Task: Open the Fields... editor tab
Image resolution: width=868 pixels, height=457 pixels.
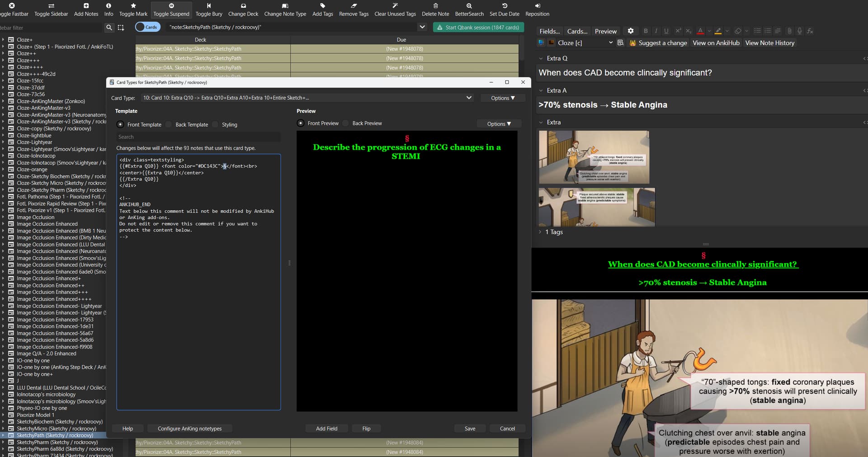Action: coord(549,31)
